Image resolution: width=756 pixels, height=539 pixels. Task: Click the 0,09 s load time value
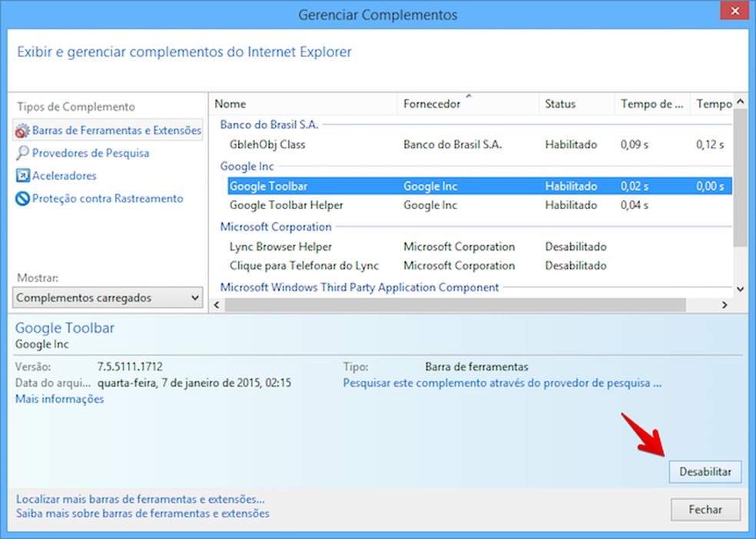[635, 145]
